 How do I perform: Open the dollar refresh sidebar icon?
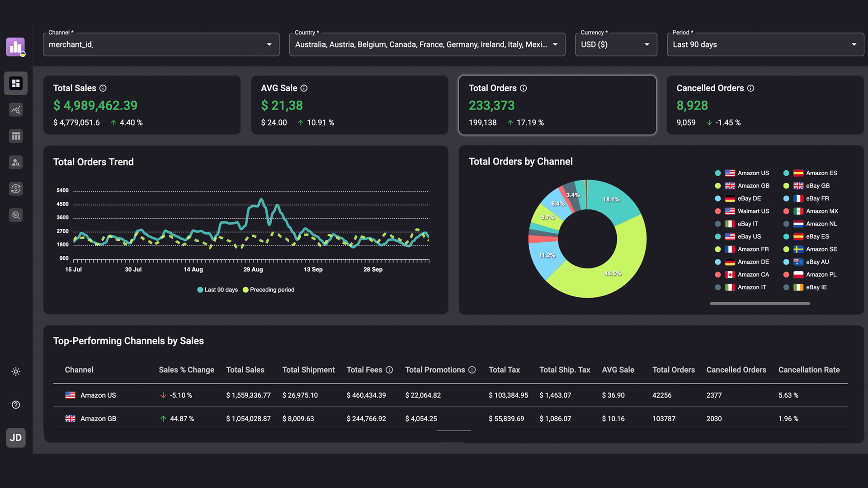click(x=16, y=188)
